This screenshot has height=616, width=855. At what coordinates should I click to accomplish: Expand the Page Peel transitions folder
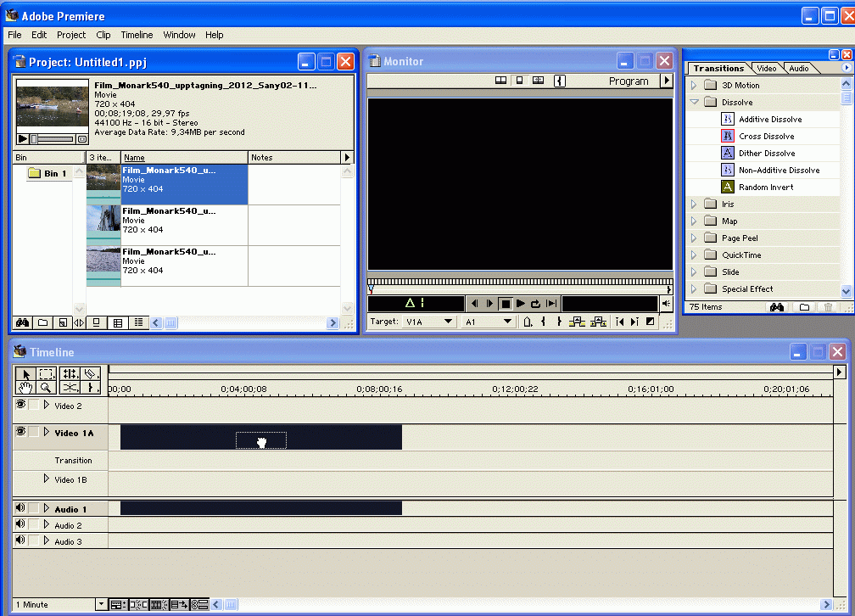click(x=694, y=238)
